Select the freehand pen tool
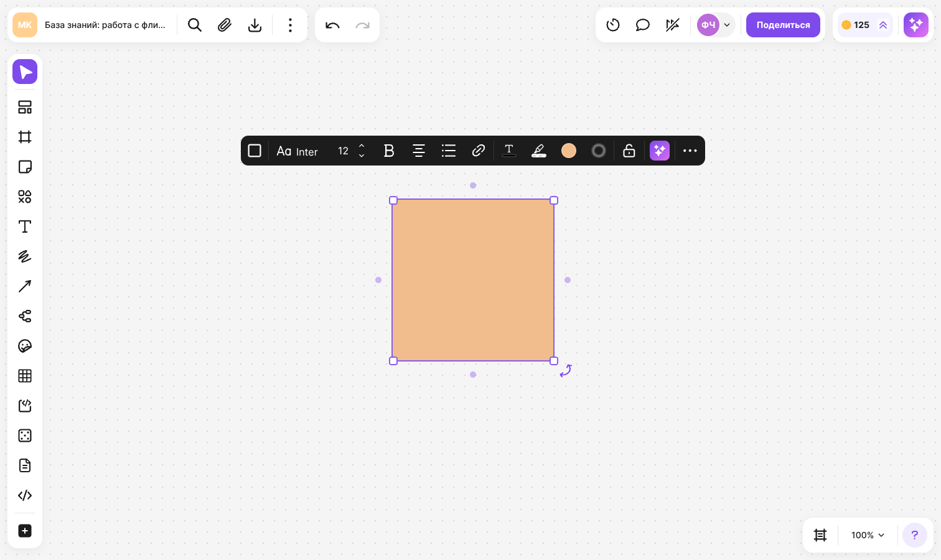Screen dimensions: 941x560 (x=25, y=256)
